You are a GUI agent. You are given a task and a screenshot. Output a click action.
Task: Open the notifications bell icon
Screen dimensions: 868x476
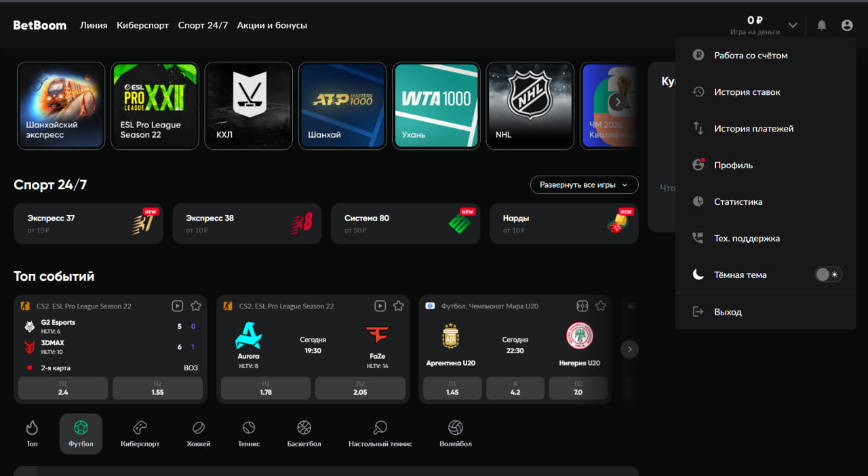[822, 25]
